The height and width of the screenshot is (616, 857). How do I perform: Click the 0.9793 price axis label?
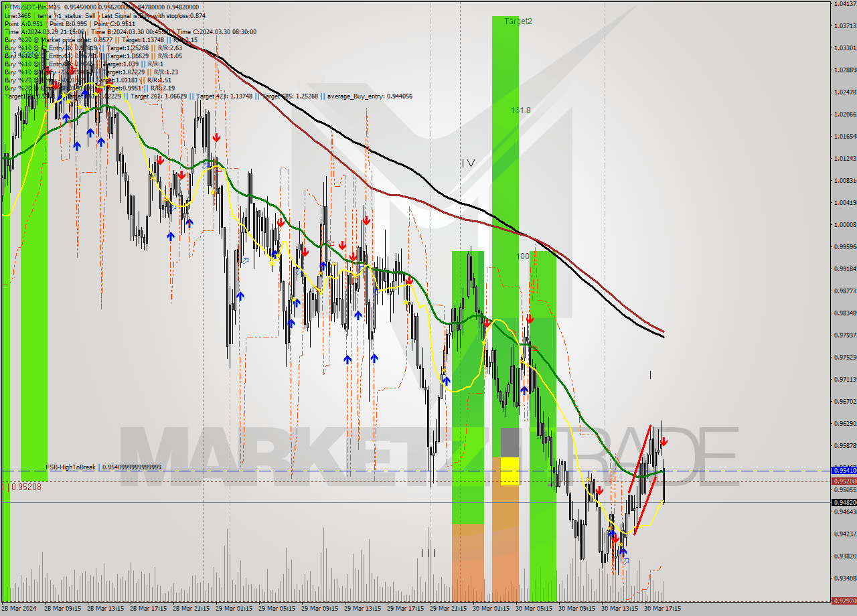(x=845, y=335)
